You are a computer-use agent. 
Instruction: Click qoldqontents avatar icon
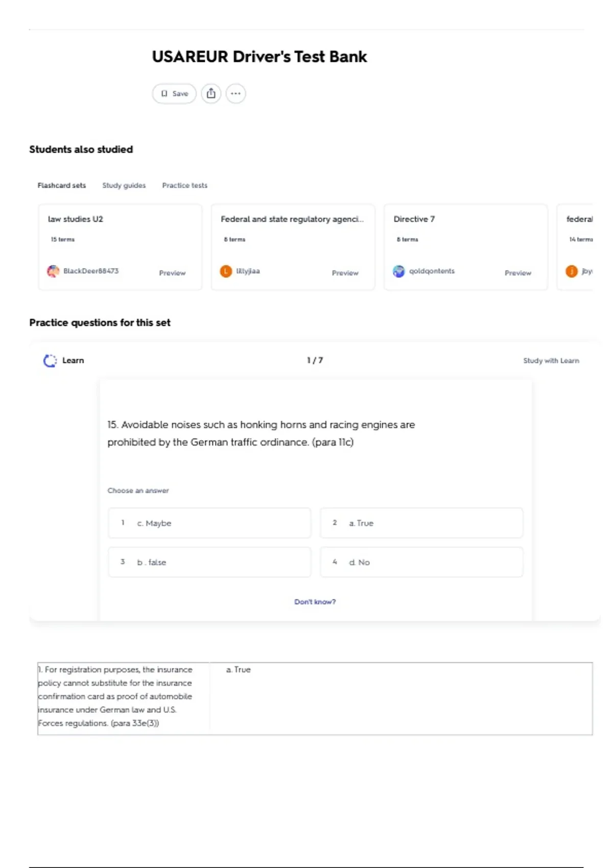click(x=398, y=271)
